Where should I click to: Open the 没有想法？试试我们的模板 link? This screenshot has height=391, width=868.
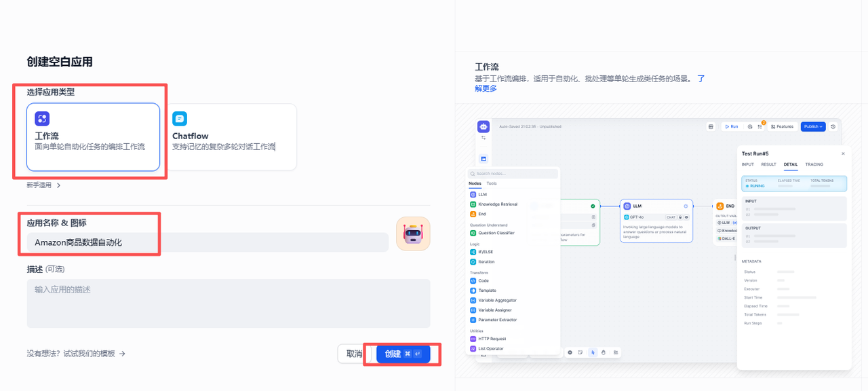[x=76, y=354]
